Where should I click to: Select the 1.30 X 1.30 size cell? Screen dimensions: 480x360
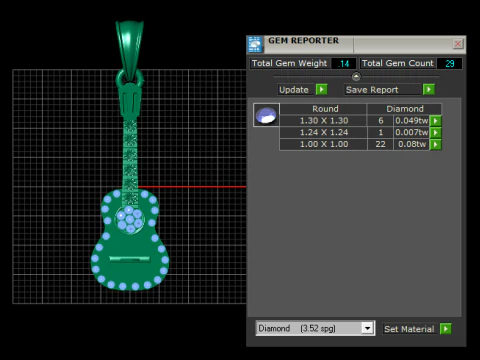coord(324,121)
